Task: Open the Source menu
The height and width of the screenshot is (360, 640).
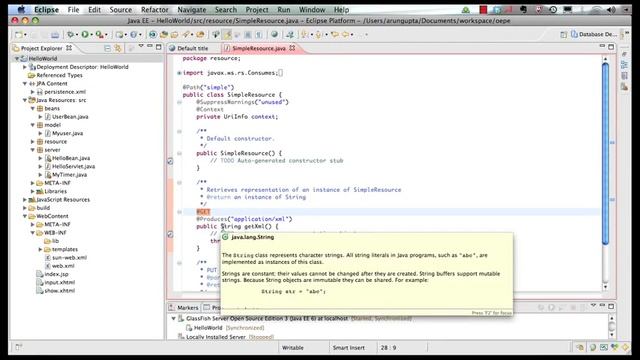Action: click(x=120, y=9)
